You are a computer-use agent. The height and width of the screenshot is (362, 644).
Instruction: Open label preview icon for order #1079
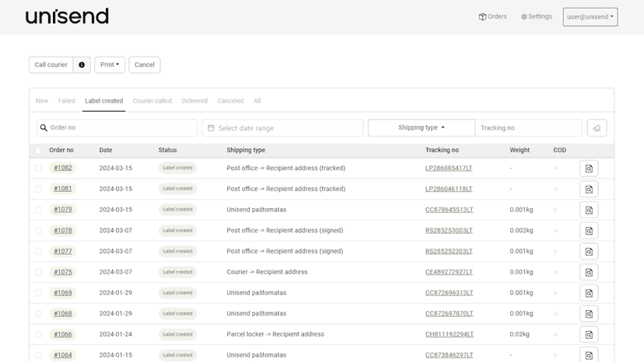(x=589, y=210)
